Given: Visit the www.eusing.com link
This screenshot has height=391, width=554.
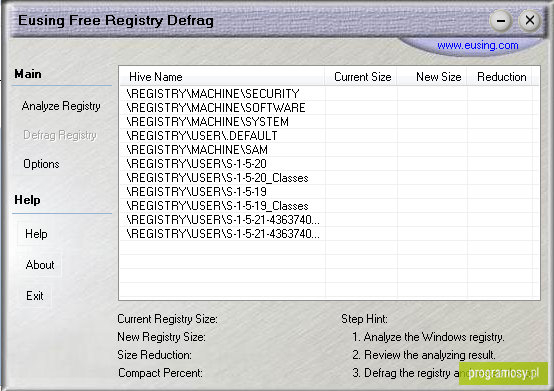Looking at the screenshot, I should pyautogui.click(x=478, y=45).
